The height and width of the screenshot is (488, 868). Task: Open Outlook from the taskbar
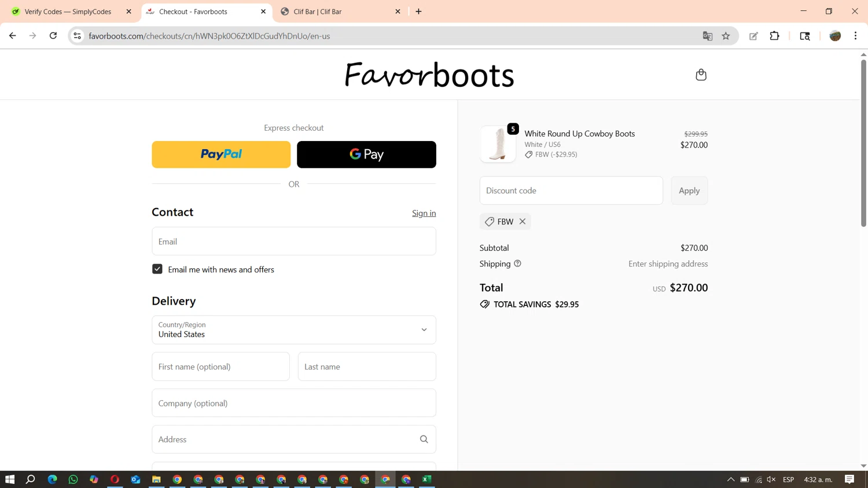pos(135,479)
